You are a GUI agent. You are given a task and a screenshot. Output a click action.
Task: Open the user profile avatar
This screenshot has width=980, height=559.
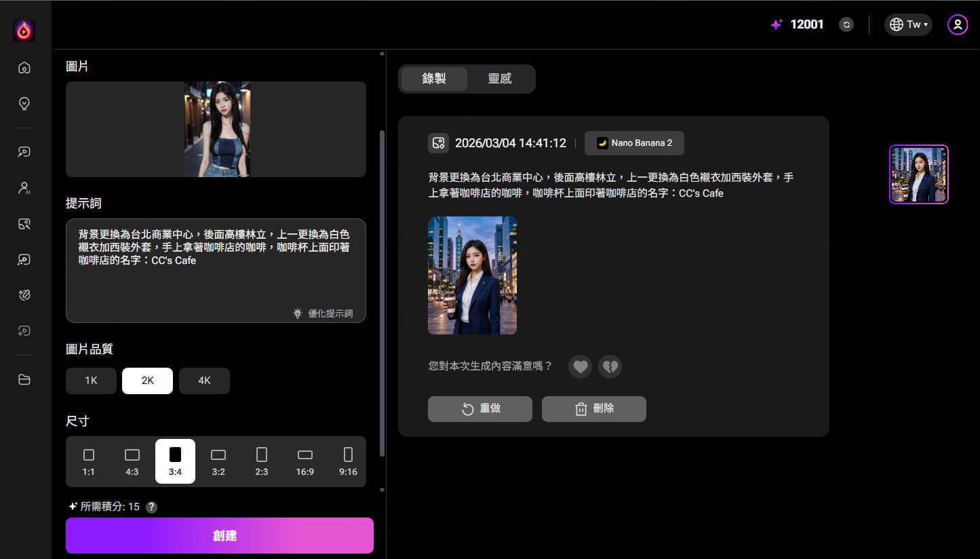point(957,24)
